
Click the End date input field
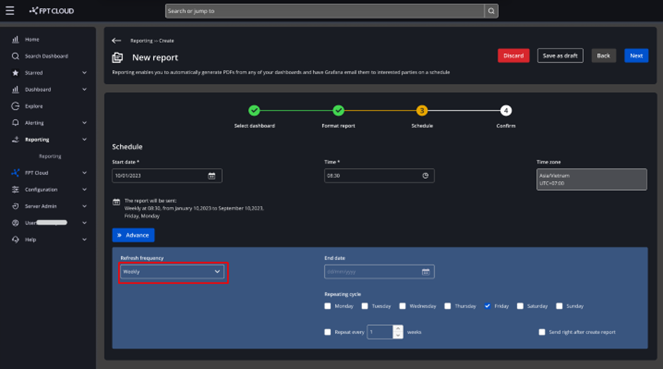(379, 272)
